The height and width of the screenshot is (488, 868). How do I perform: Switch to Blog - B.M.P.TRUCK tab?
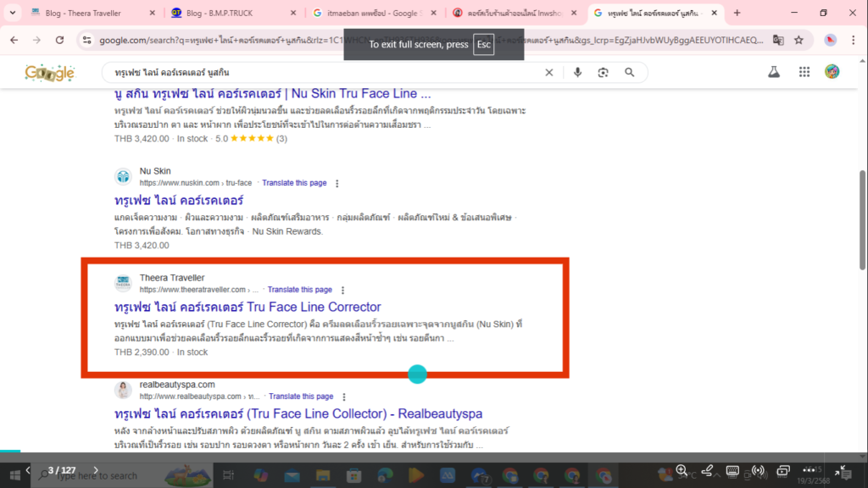pos(233,13)
